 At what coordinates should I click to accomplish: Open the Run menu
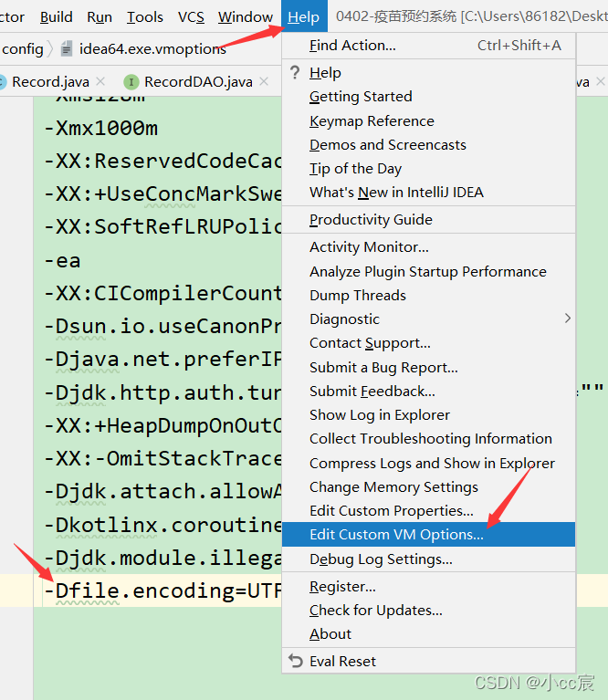click(x=100, y=17)
